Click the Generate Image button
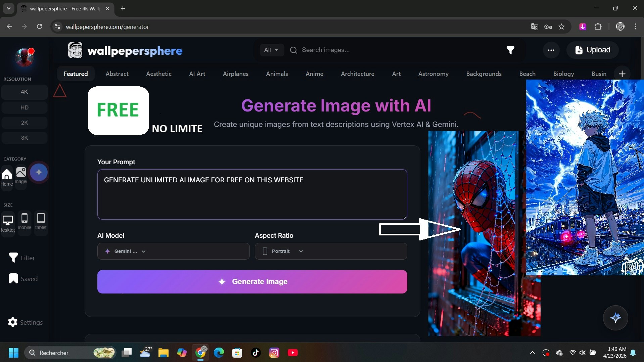Viewport: 644px width, 362px height. (252, 282)
